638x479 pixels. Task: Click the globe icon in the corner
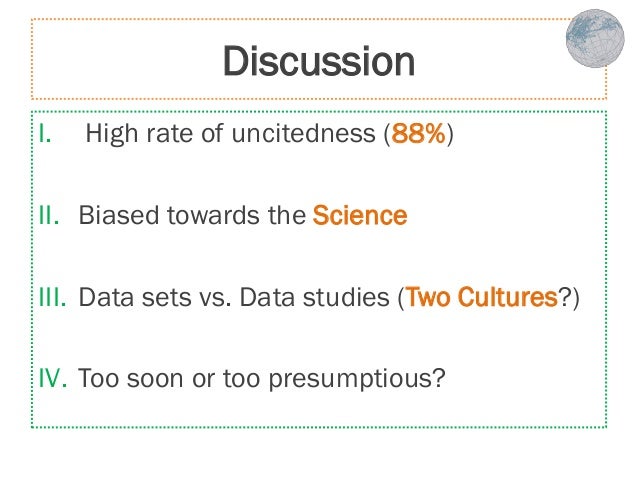pos(594,37)
